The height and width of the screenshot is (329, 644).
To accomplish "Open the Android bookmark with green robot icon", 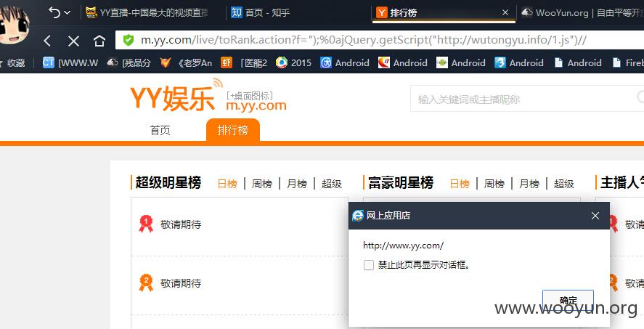I will (461, 63).
